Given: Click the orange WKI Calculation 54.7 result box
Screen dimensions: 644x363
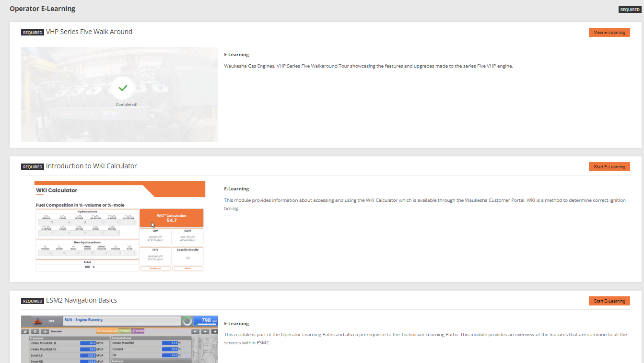Looking at the screenshot, I should pyautogui.click(x=171, y=218).
